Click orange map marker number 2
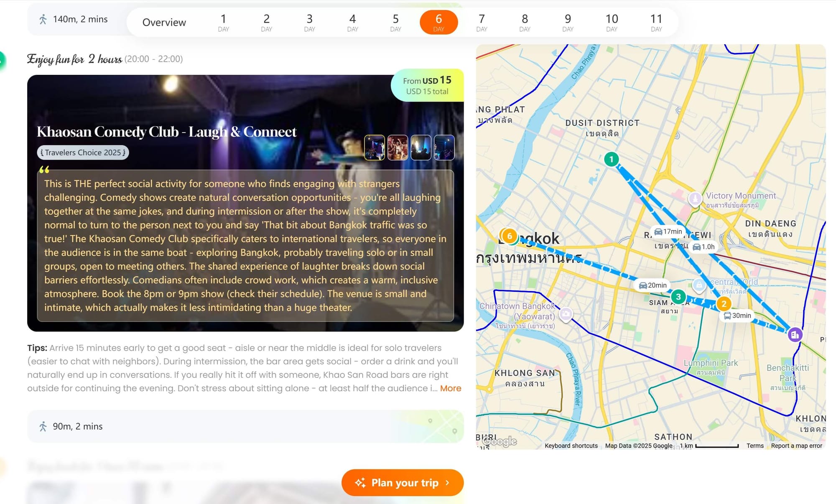This screenshot has height=504, width=836. tap(724, 304)
